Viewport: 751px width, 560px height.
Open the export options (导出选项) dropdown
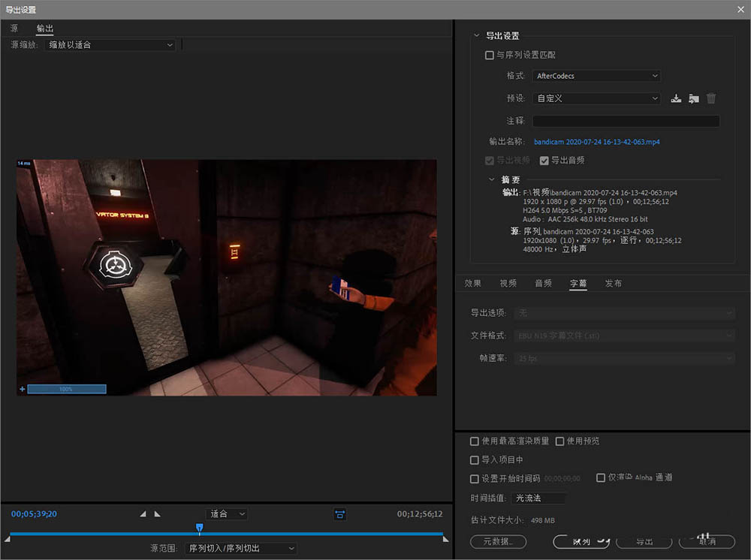[625, 313]
